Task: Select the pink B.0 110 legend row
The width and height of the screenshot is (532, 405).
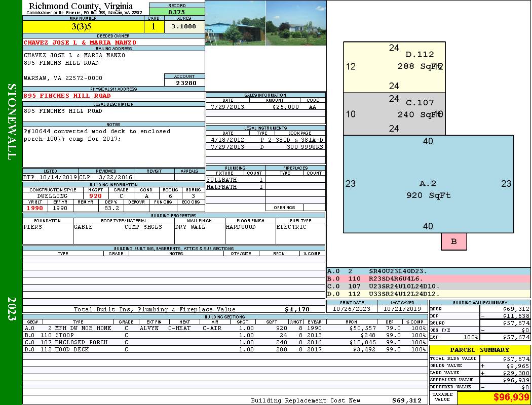Action: [x=428, y=278]
